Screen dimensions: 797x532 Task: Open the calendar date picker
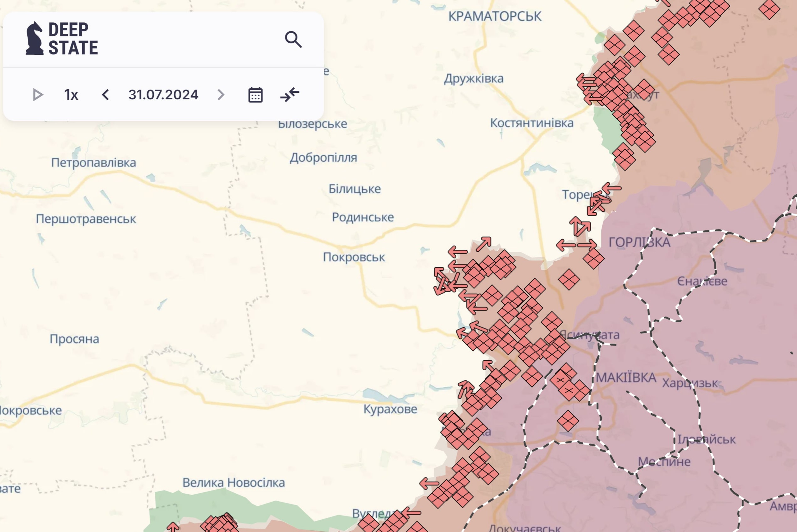point(255,95)
